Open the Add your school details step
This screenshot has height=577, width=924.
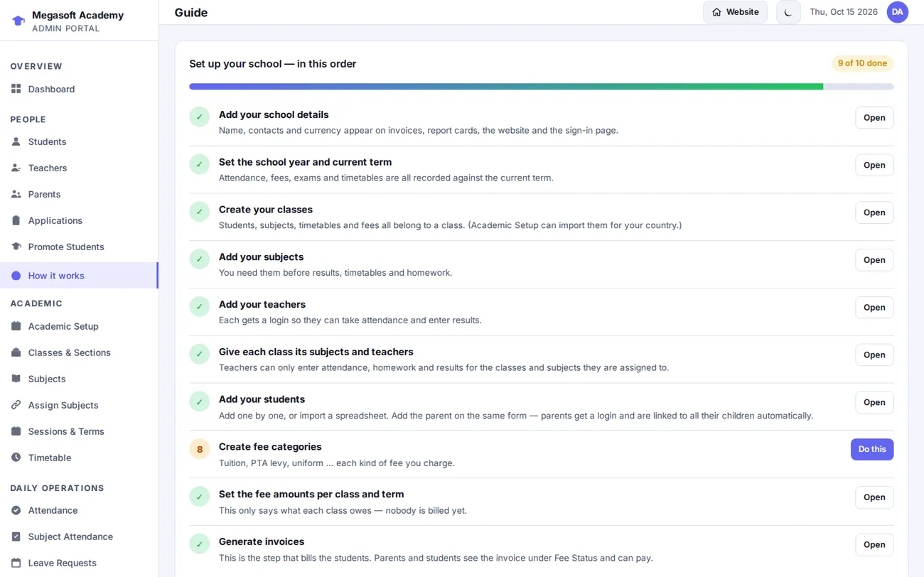tap(874, 118)
